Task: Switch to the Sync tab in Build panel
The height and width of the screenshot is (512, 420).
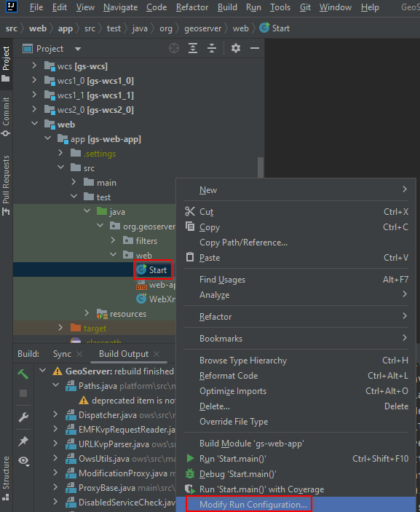Action: click(62, 354)
